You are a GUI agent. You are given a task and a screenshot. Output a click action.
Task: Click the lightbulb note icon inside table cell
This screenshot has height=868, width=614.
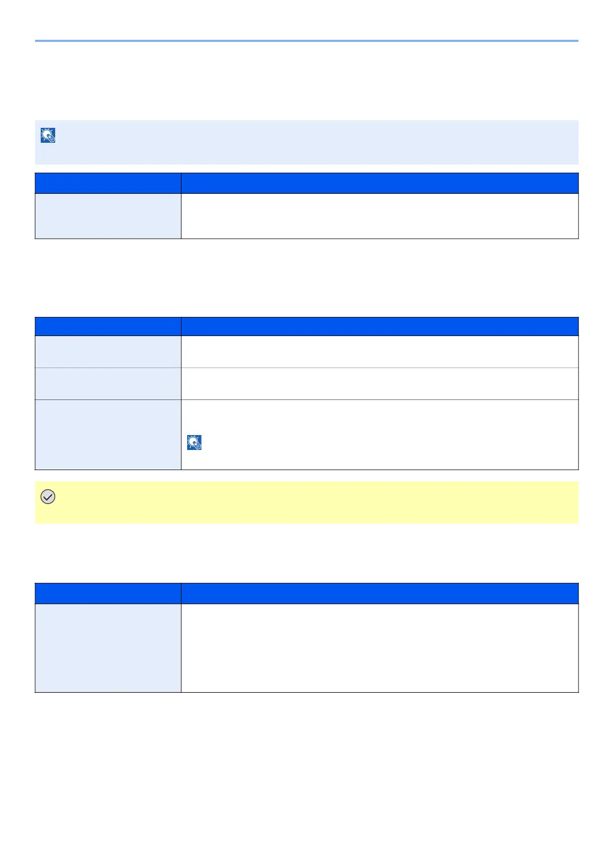coord(194,443)
